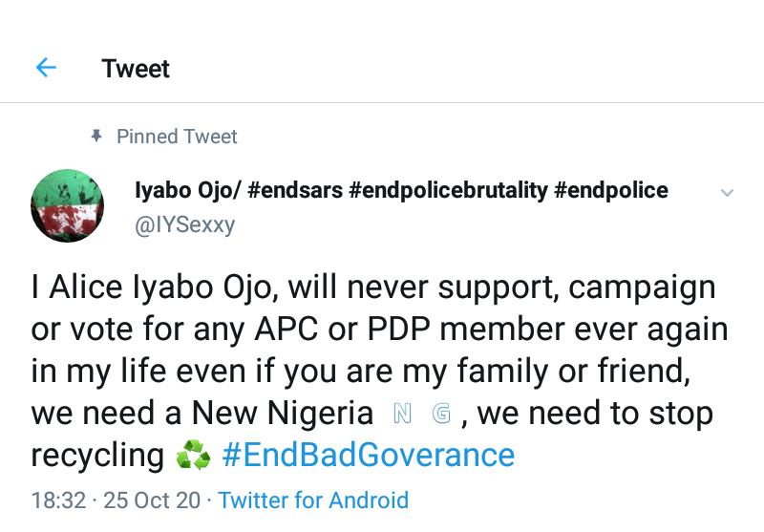
Task: Click the pin icon beside Pinned Tweet
Action: coord(95,137)
